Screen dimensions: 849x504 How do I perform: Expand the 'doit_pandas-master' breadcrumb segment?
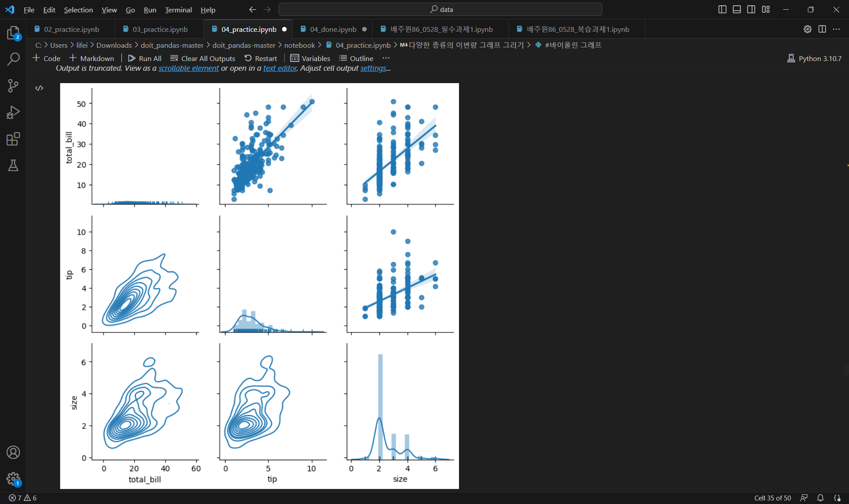(172, 45)
